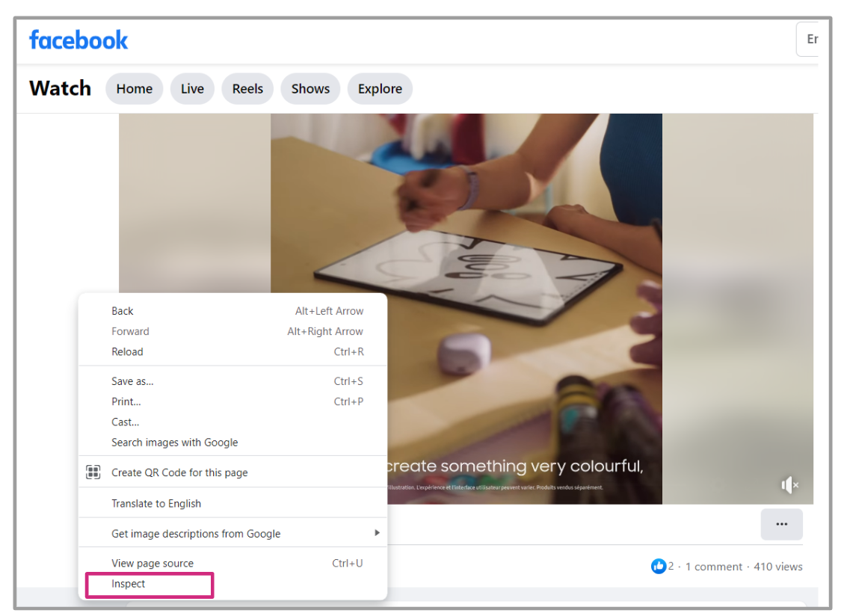Image resolution: width=847 pixels, height=616 pixels.
Task: Click Print... menu entry
Action: point(126,402)
